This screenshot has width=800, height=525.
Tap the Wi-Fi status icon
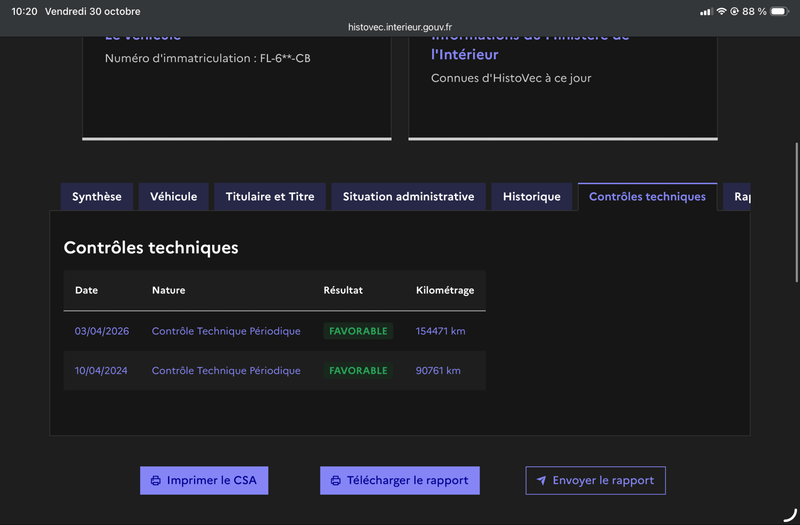[x=721, y=11]
